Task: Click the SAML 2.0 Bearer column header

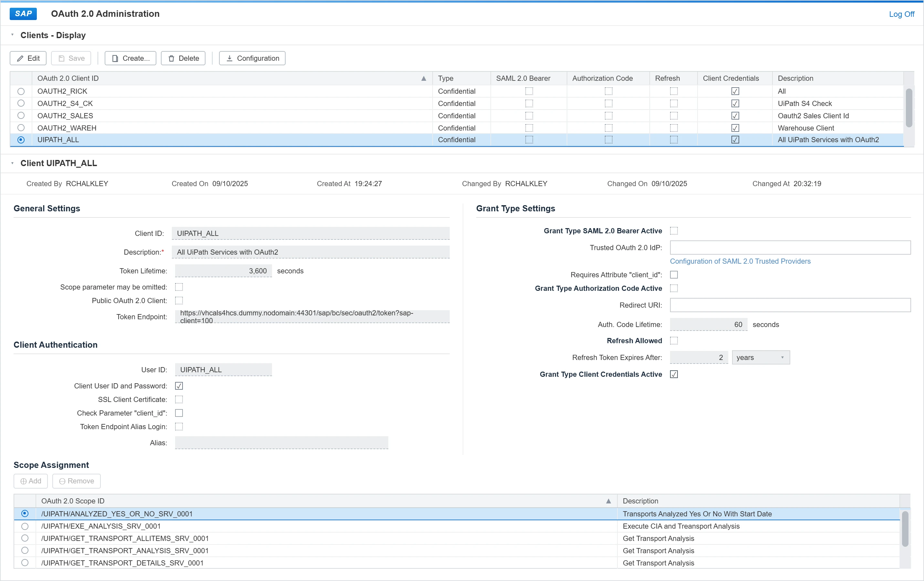Action: coord(528,78)
